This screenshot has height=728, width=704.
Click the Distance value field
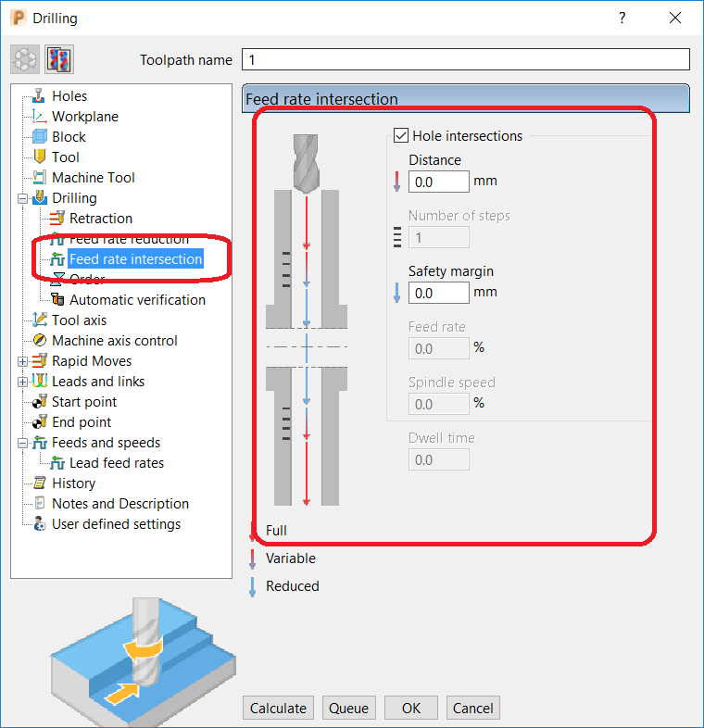coord(439,182)
